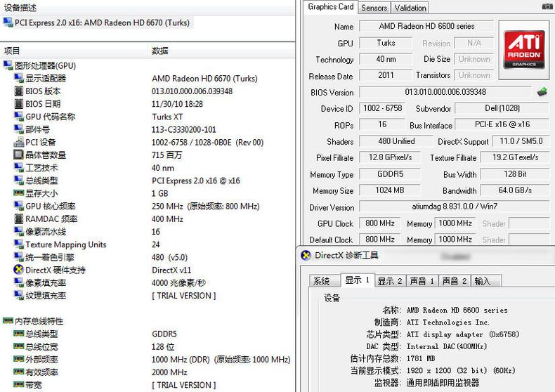This screenshot has height=392, width=555.
Task: Select the 显示 1 tab
Action: pyautogui.click(x=357, y=280)
